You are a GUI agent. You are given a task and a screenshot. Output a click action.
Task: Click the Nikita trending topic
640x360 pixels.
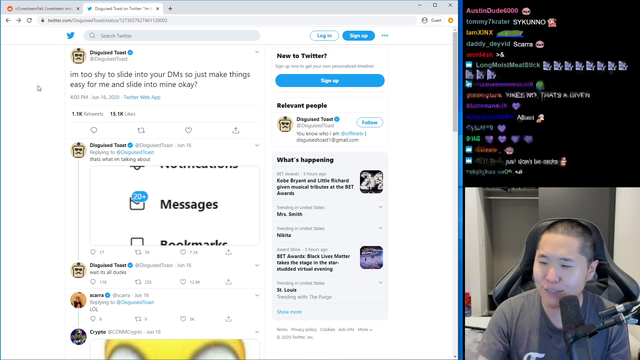[284, 235]
